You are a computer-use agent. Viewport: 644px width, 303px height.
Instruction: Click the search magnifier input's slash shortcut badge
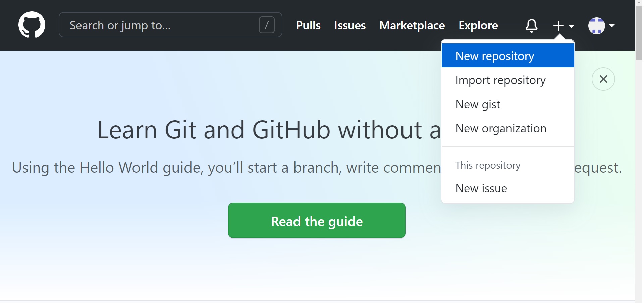coord(266,24)
